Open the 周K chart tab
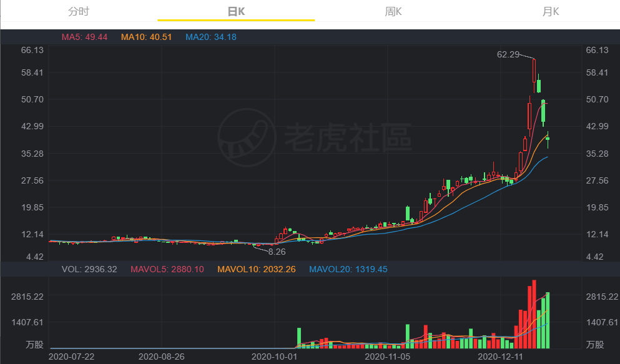Image resolution: width=620 pixels, height=364 pixels. [393, 11]
